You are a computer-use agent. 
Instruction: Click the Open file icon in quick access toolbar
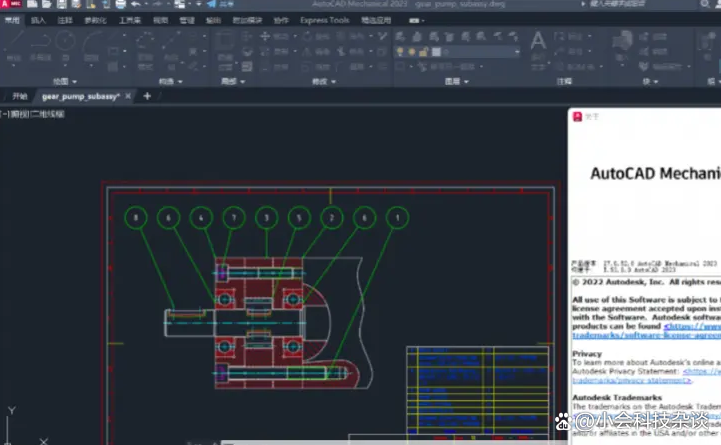point(46,4)
